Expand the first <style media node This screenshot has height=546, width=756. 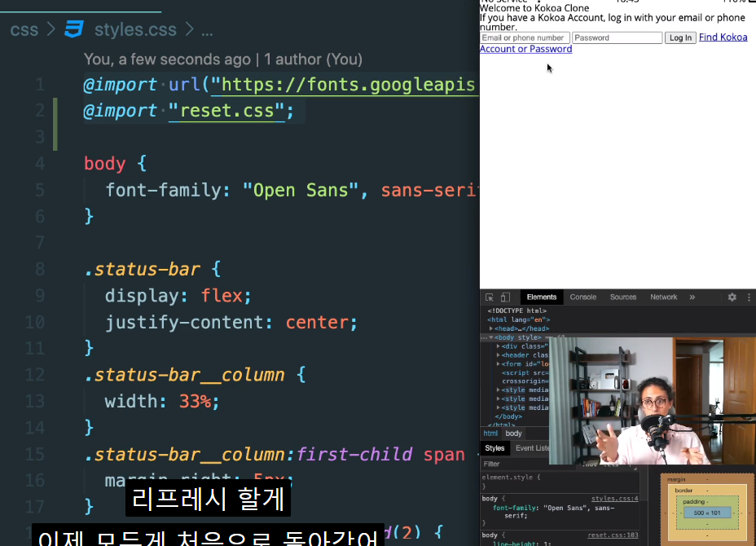pos(498,390)
